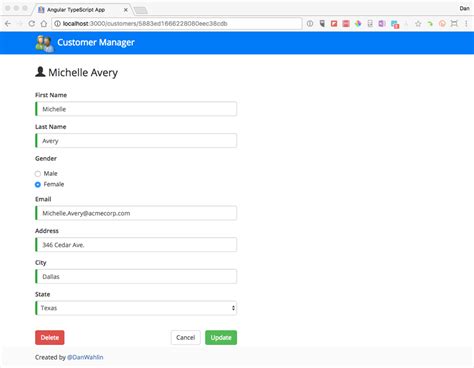Open the Chrome three-dot menu
This screenshot has height=368, width=474.
tap(466, 24)
